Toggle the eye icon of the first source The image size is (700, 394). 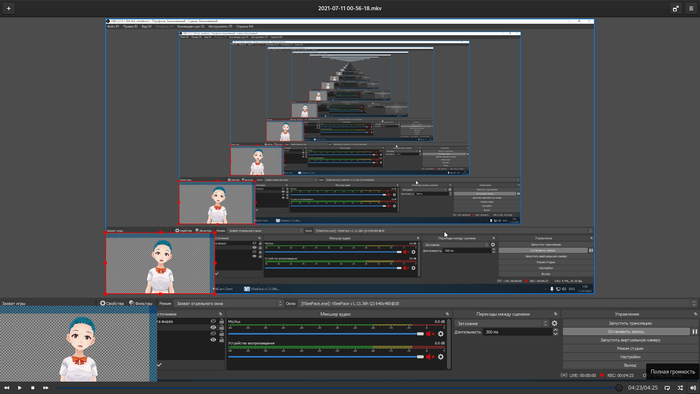point(213,321)
